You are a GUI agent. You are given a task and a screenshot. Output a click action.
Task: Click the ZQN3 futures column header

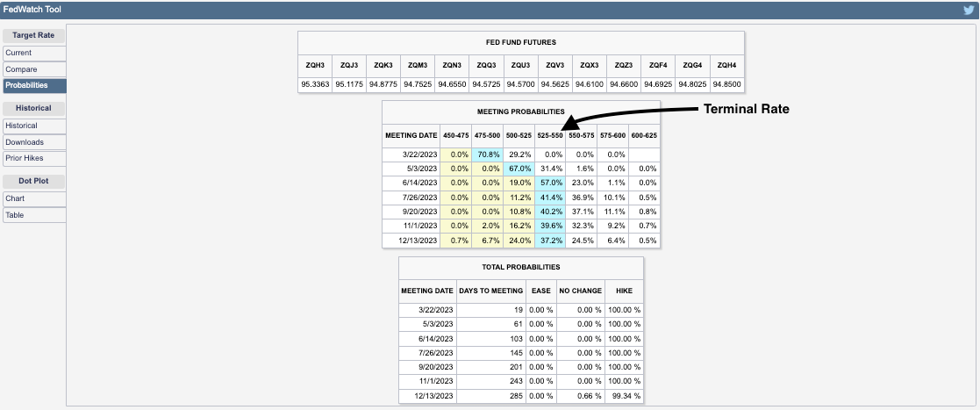coord(452,65)
